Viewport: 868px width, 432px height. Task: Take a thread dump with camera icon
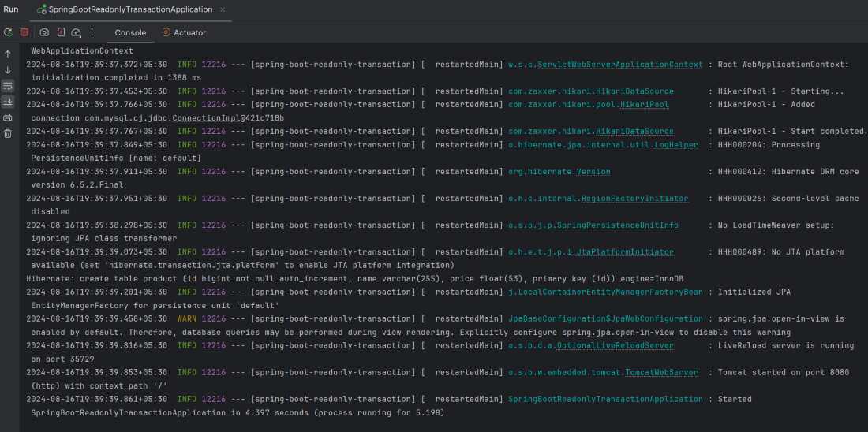[x=44, y=32]
